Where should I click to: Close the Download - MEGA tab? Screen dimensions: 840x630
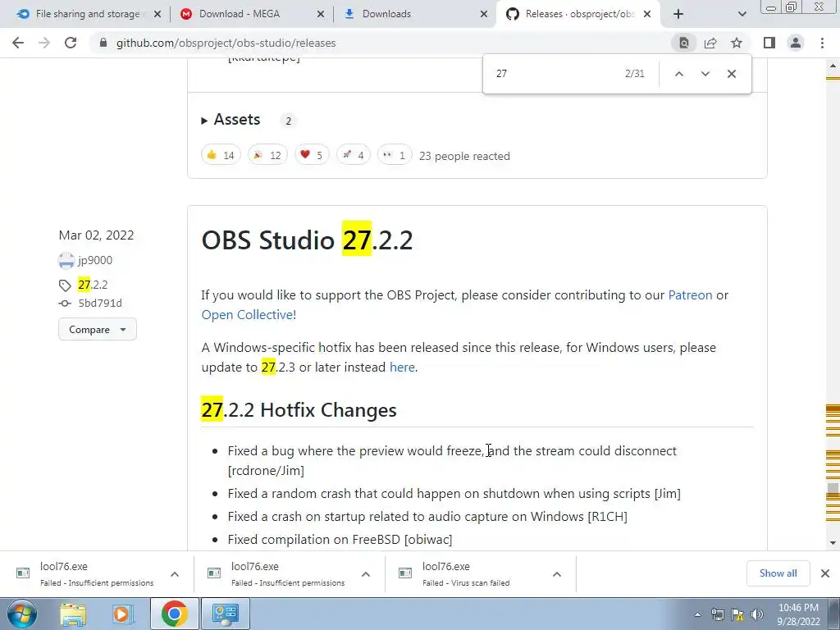click(321, 14)
